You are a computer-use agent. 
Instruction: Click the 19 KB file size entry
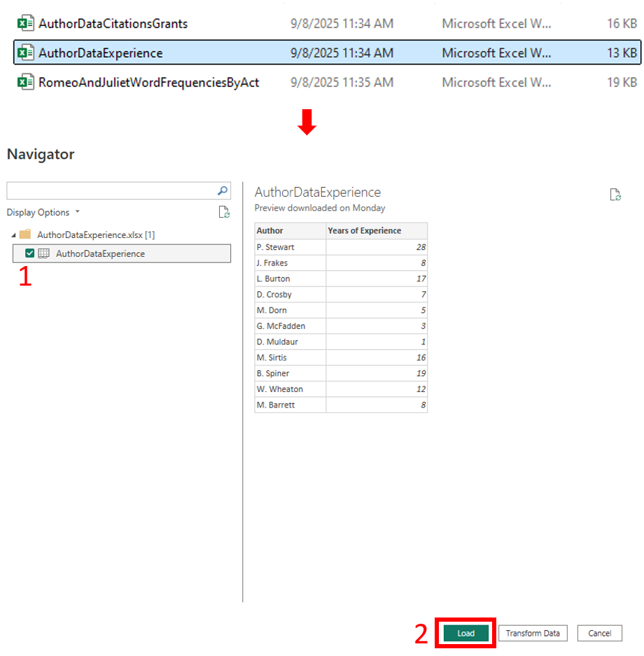(622, 83)
